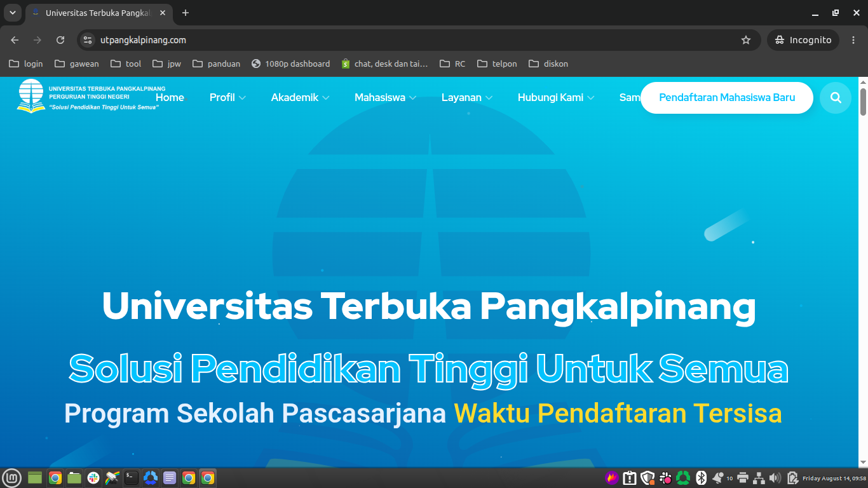Expand the Profil navigation menu
The width and height of the screenshot is (868, 488).
click(x=227, y=97)
